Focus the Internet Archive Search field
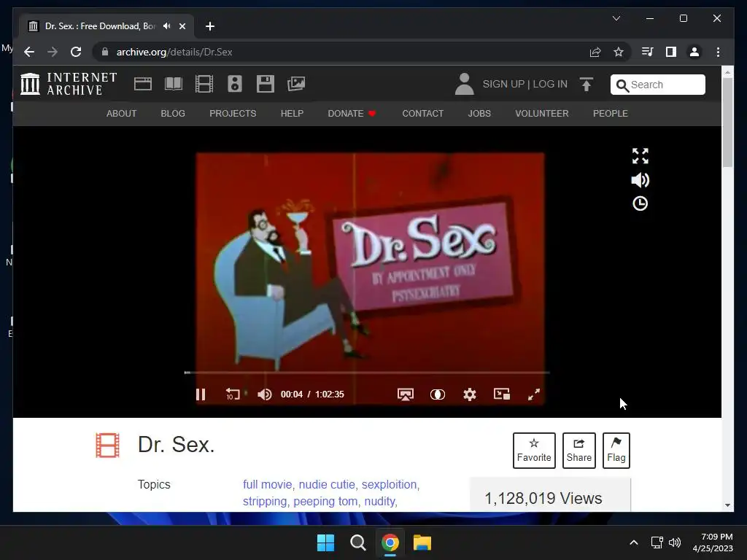 (658, 85)
